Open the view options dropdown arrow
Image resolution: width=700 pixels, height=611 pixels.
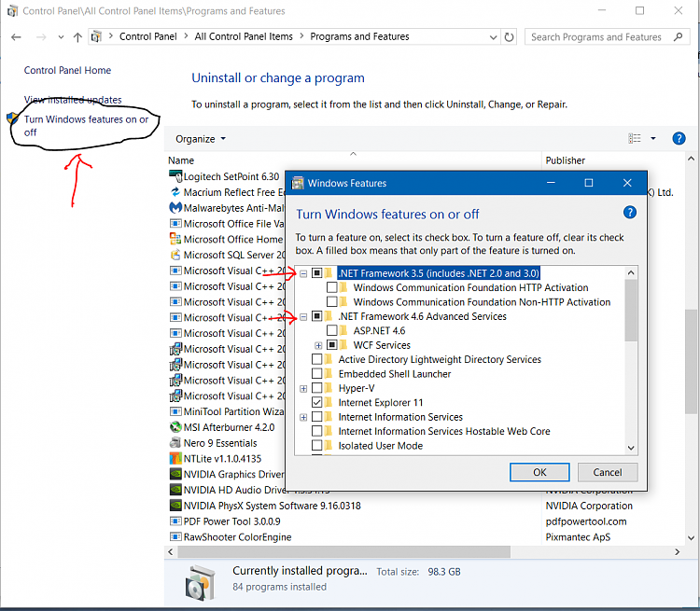[653, 138]
